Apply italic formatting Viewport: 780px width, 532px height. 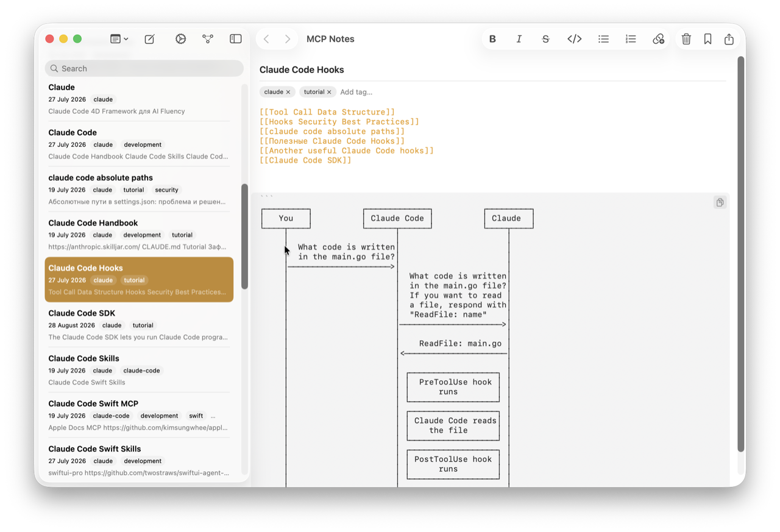click(519, 39)
